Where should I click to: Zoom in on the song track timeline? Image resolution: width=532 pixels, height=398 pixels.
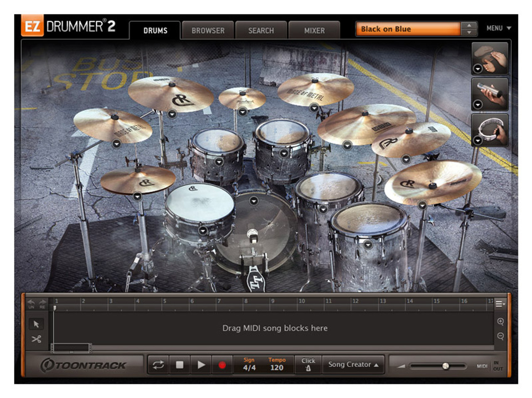pyautogui.click(x=500, y=321)
